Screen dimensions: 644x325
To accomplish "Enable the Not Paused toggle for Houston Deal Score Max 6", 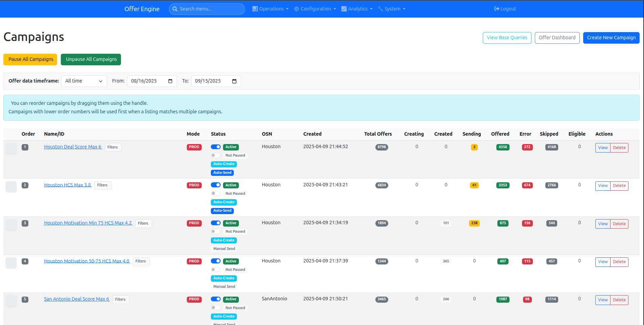I will tap(215, 155).
